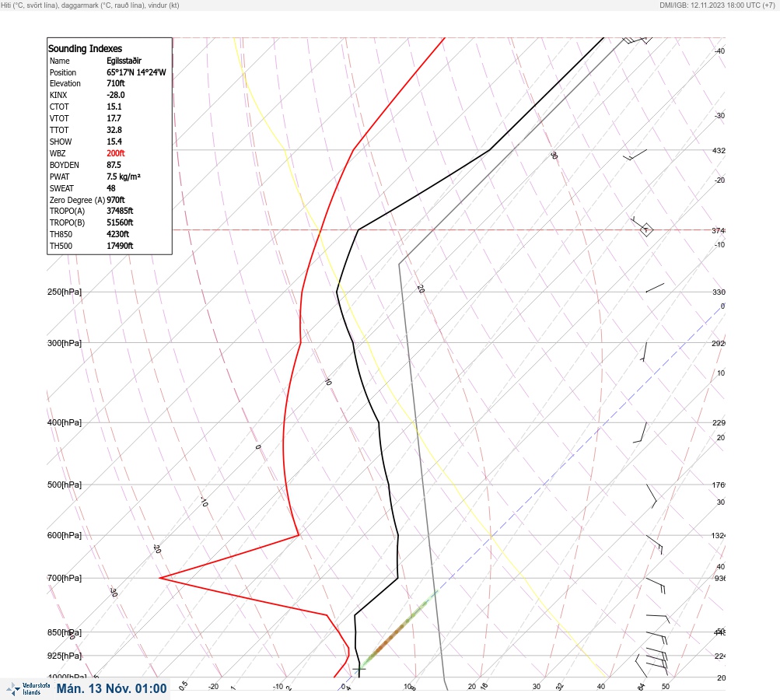Click the 500[hPa] pressure label
The image size is (780, 700).
[x=65, y=485]
